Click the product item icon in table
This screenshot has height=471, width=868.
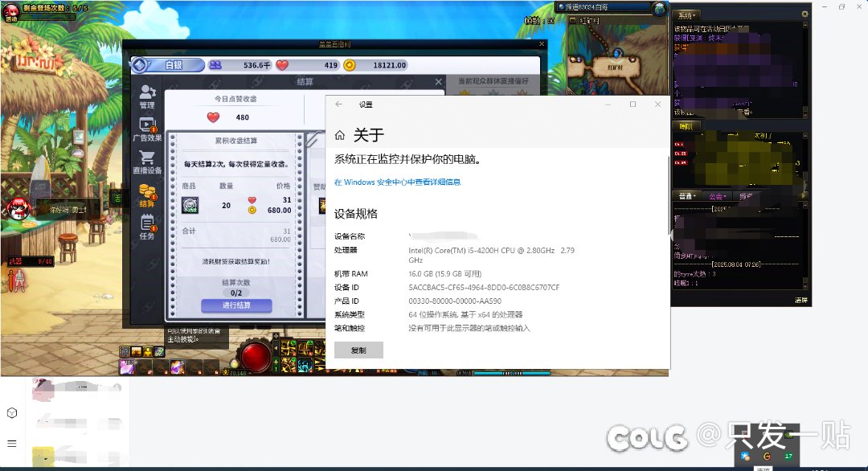pyautogui.click(x=190, y=205)
